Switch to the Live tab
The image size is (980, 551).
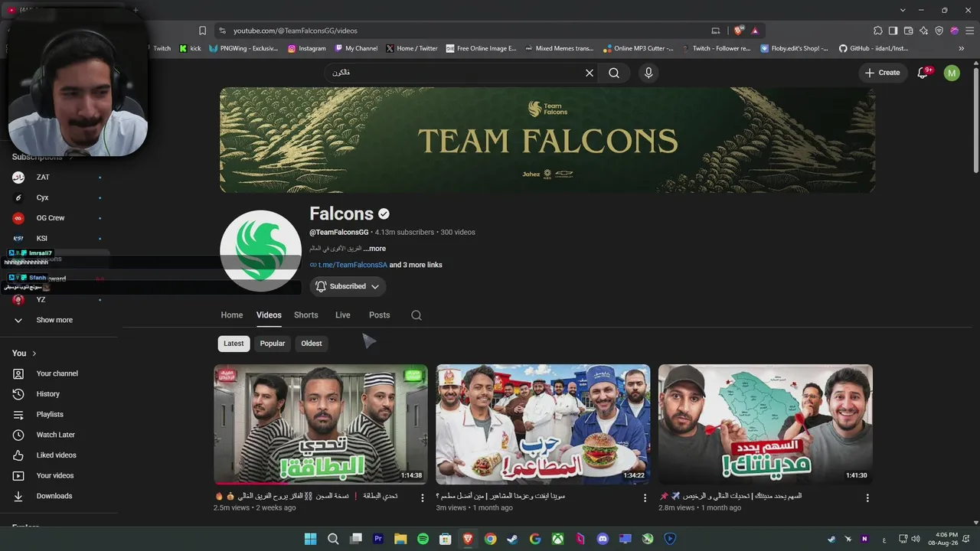pyautogui.click(x=343, y=315)
